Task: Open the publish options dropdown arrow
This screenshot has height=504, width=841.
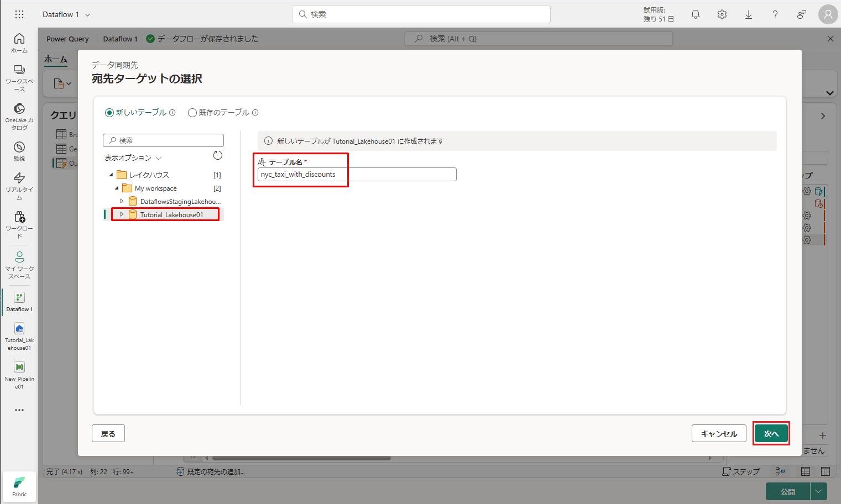Action: coord(819,491)
